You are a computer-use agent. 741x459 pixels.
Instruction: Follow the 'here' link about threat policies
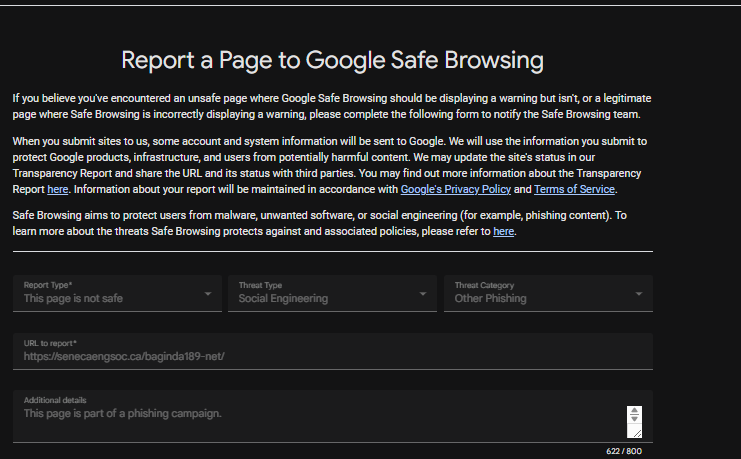coord(503,231)
